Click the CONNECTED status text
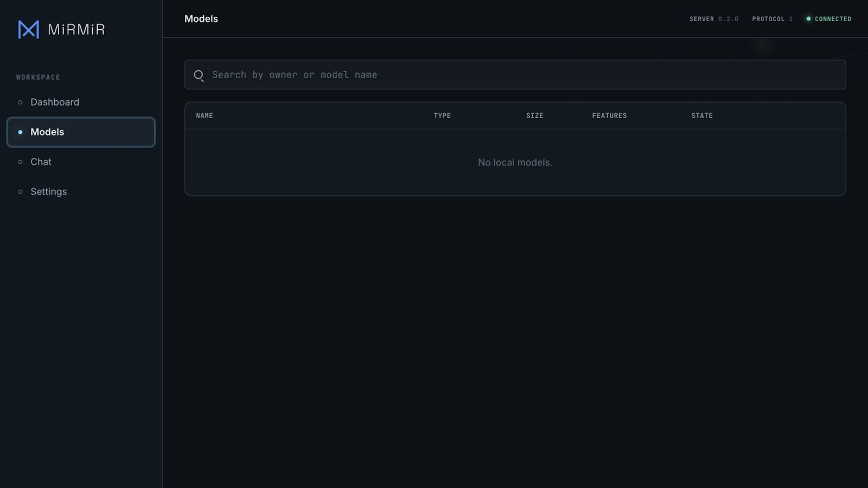 coord(833,19)
